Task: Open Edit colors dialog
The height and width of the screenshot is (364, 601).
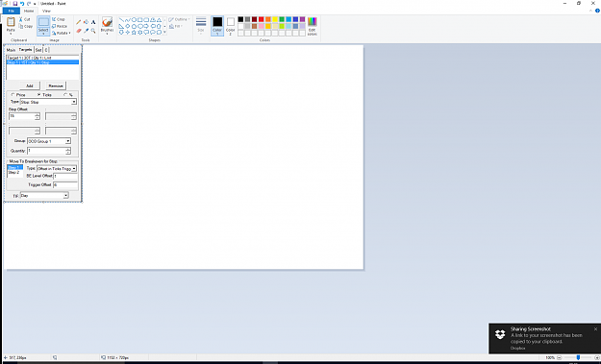Action: coord(312,26)
